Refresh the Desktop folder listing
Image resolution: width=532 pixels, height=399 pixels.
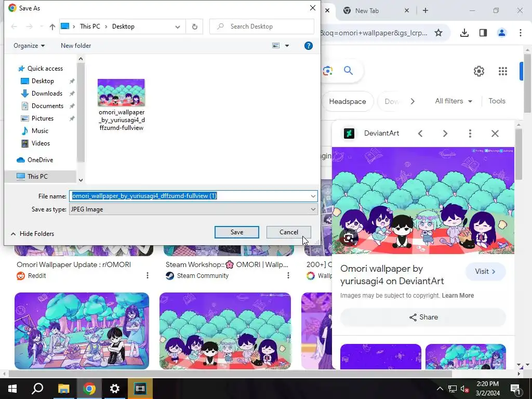(195, 26)
